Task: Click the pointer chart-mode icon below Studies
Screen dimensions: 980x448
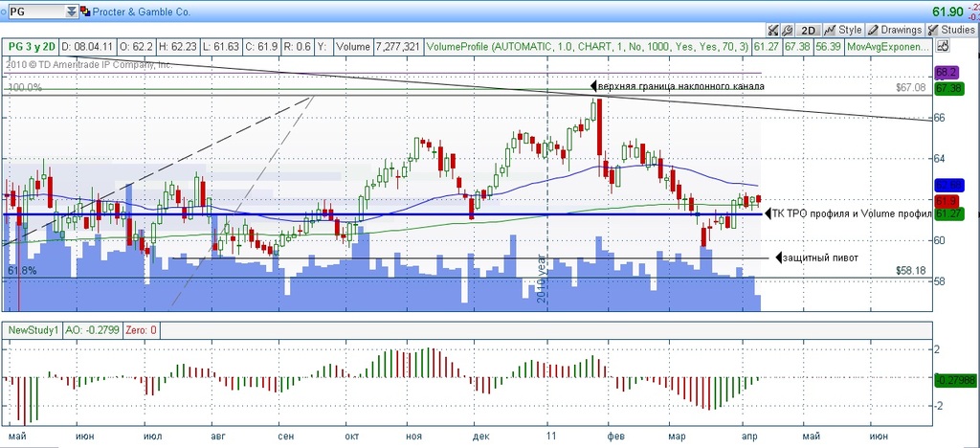Action: [944, 46]
